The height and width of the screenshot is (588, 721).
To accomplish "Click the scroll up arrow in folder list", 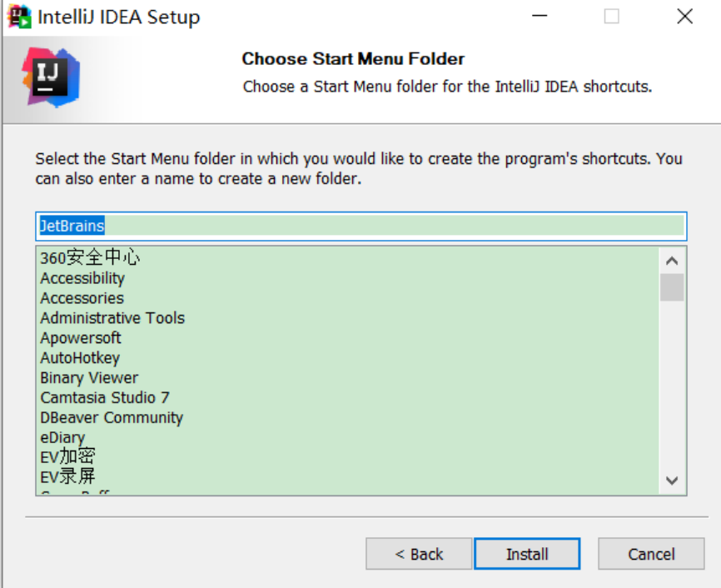I will click(672, 261).
